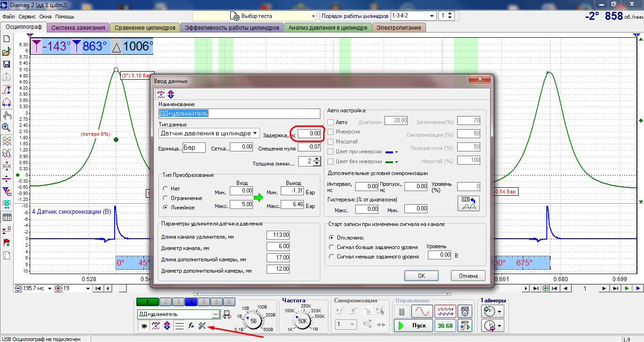Image resolution: width=644 pixels, height=342 pixels.
Task: Click the new file icon in left toolbar
Action: click(7, 39)
